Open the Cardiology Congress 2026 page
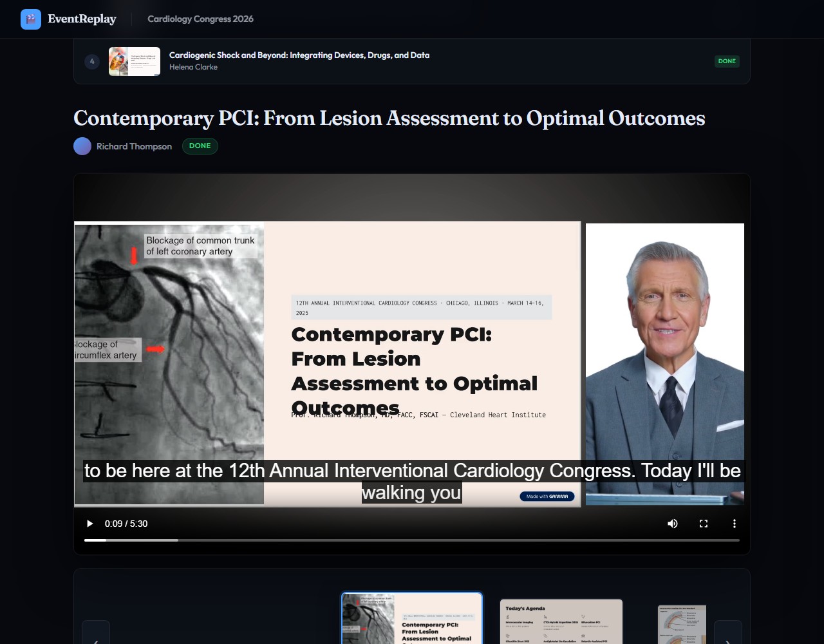 (200, 19)
